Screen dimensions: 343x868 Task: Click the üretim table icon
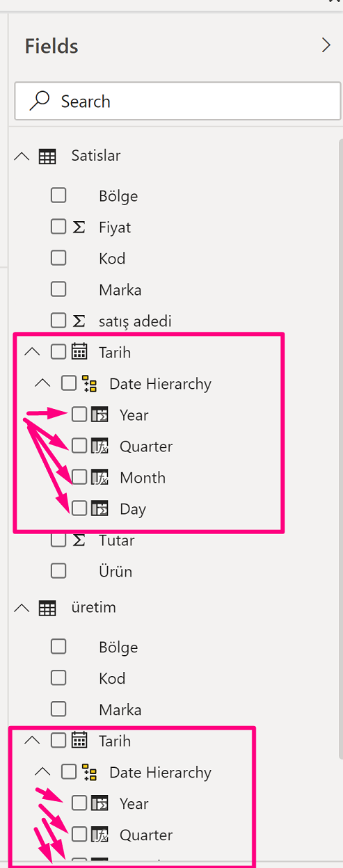47,609
